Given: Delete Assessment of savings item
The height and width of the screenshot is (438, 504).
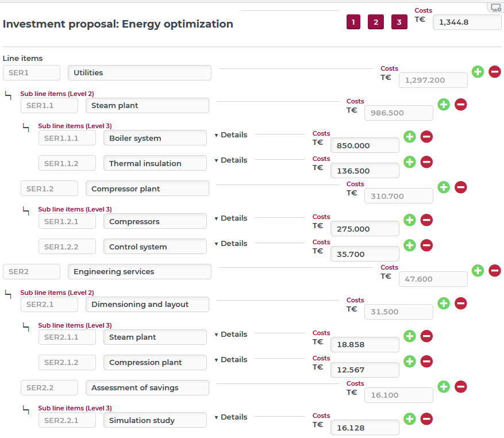Looking at the screenshot, I should [x=460, y=386].
